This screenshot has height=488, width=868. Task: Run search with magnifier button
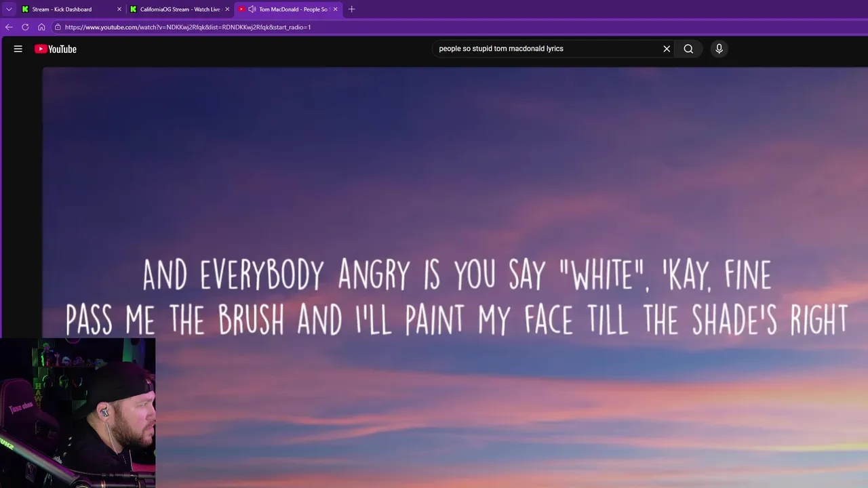point(688,49)
